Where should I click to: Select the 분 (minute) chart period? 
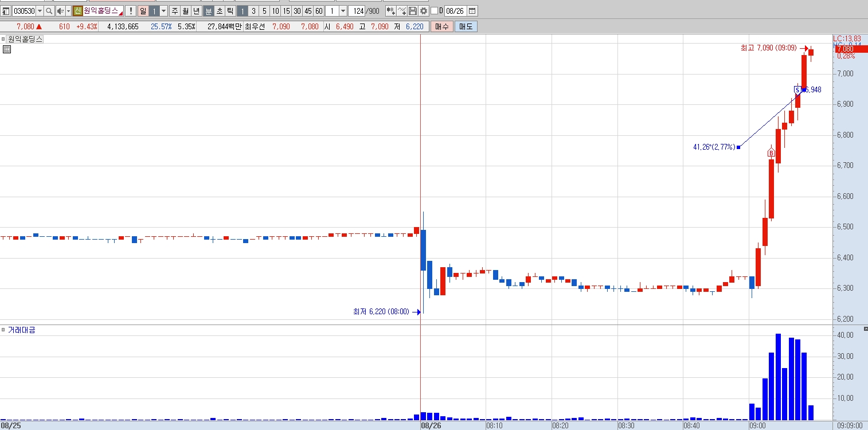point(208,11)
